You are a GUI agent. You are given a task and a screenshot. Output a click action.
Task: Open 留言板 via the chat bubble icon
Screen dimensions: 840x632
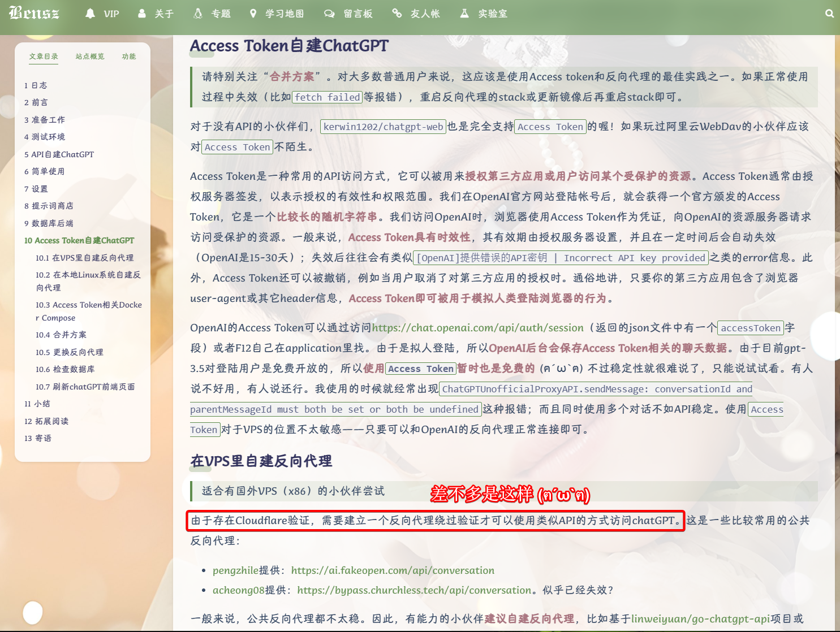(x=329, y=13)
